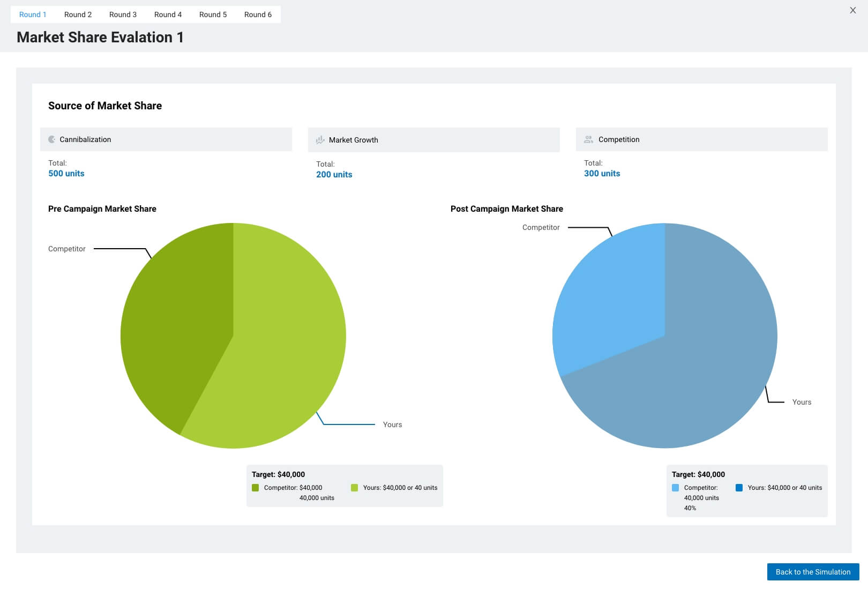868x589 pixels.
Task: Select the Market Growth header label
Action: pos(354,140)
